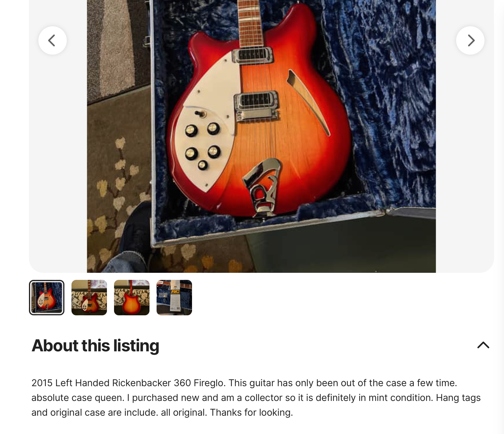The height and width of the screenshot is (434, 504).
Task: Show the thumbnail of the guitar's back
Action: coord(132,298)
